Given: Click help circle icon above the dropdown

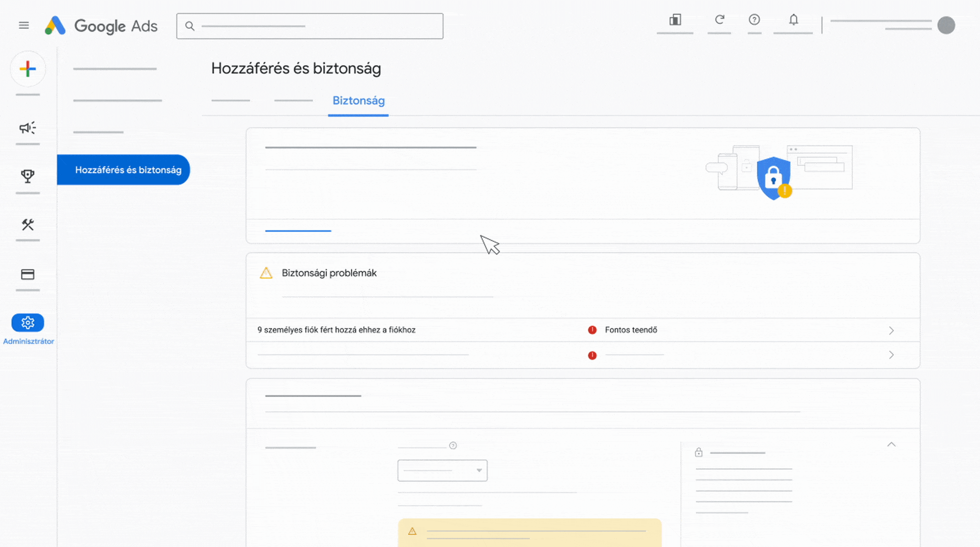Looking at the screenshot, I should [453, 445].
